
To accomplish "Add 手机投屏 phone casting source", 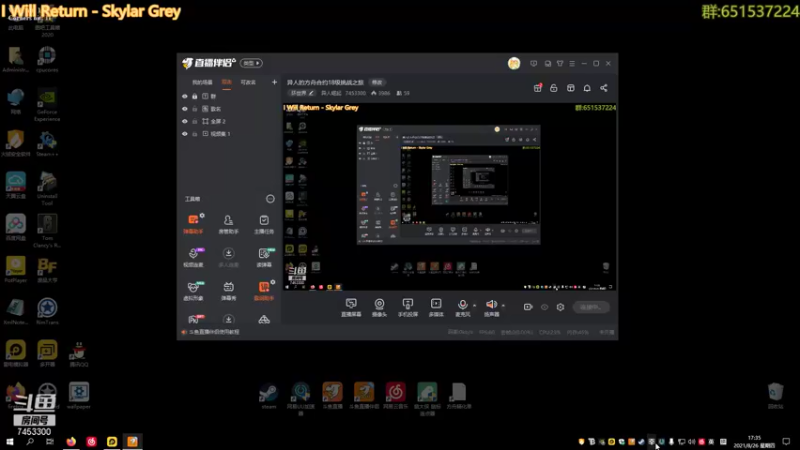I will point(408,308).
